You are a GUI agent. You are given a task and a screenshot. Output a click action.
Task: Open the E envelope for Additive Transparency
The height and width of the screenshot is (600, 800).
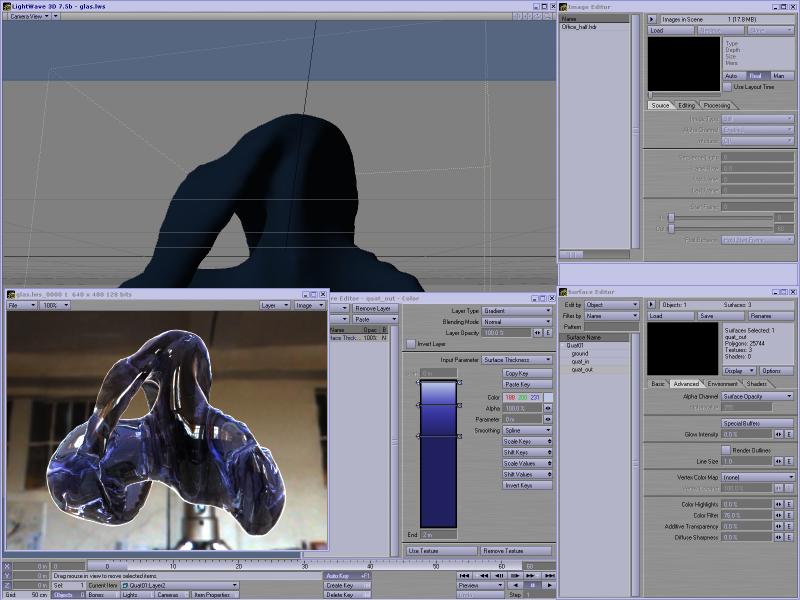[x=789, y=527]
